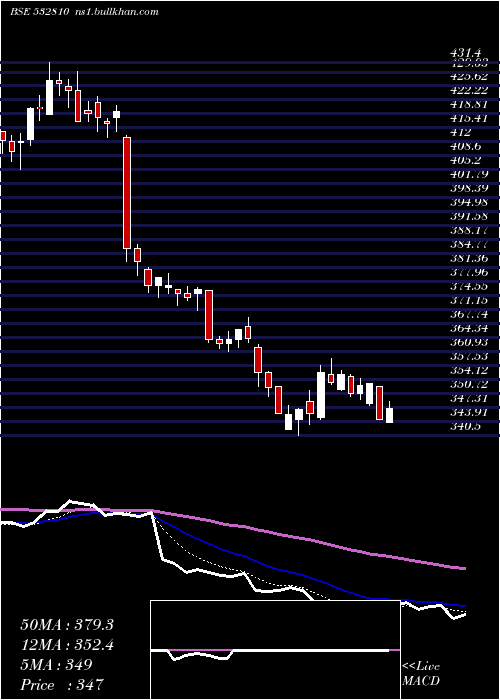Click the 374.55 price axis label

[469, 286]
